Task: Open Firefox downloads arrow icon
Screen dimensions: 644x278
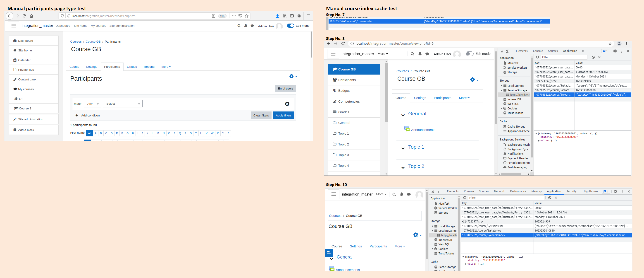Action: coord(277,16)
